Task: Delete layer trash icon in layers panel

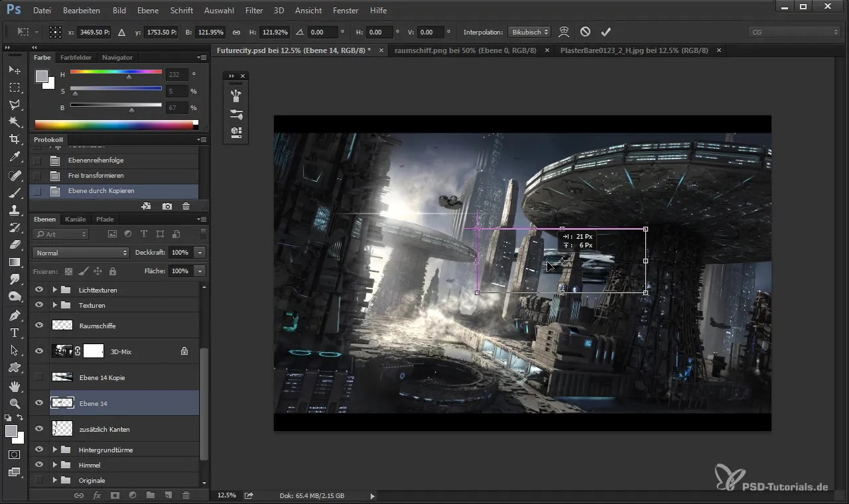Action: [x=186, y=495]
